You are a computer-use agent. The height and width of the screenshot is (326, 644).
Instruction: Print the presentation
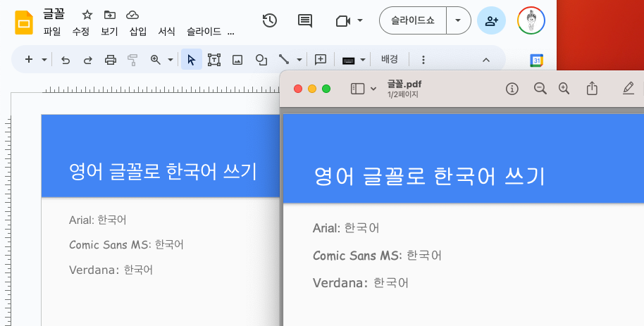[111, 60]
